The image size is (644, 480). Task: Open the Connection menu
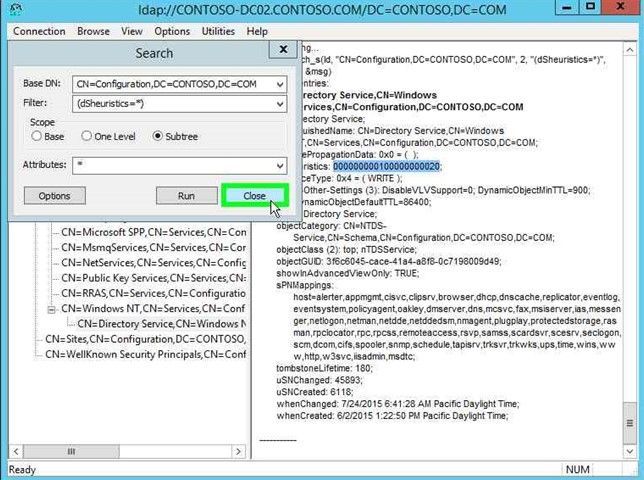click(39, 31)
